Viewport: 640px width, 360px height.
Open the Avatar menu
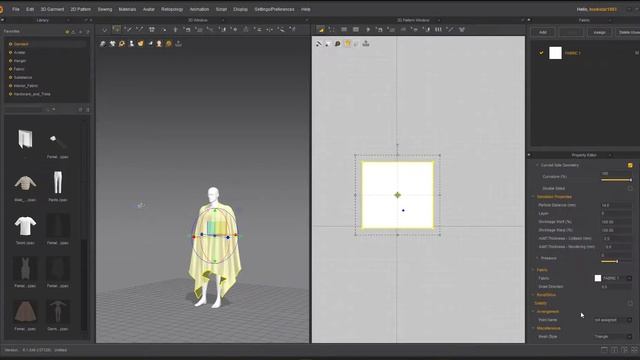click(149, 9)
